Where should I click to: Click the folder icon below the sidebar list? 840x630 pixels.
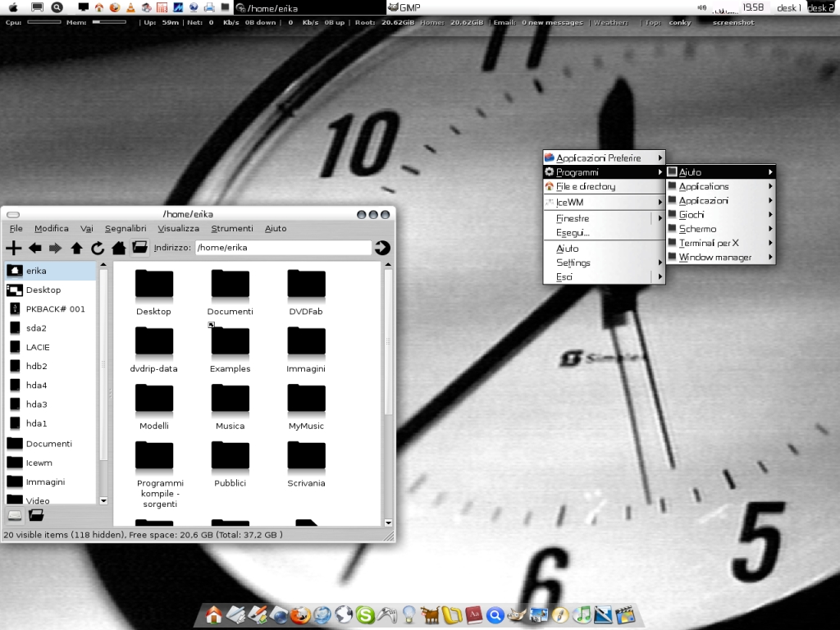pos(36,515)
